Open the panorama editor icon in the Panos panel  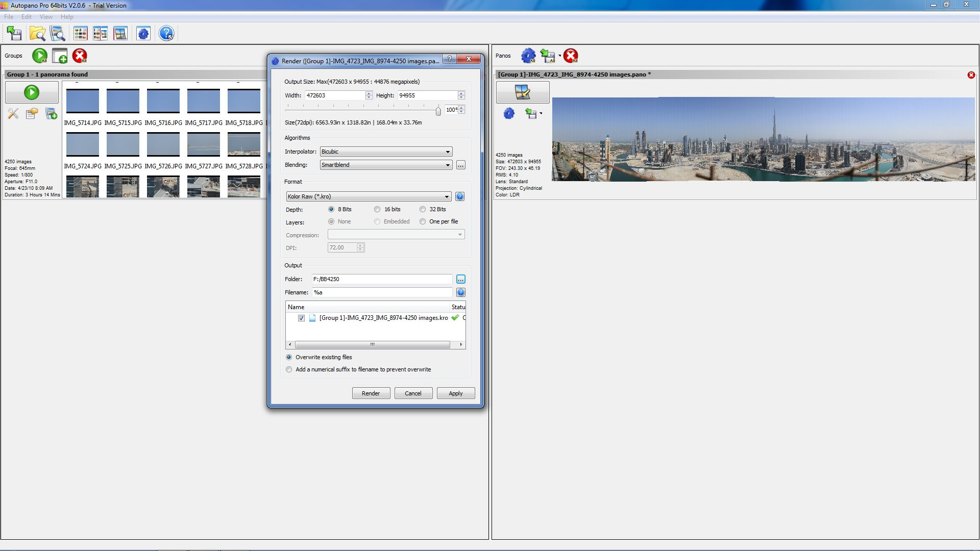pos(522,92)
